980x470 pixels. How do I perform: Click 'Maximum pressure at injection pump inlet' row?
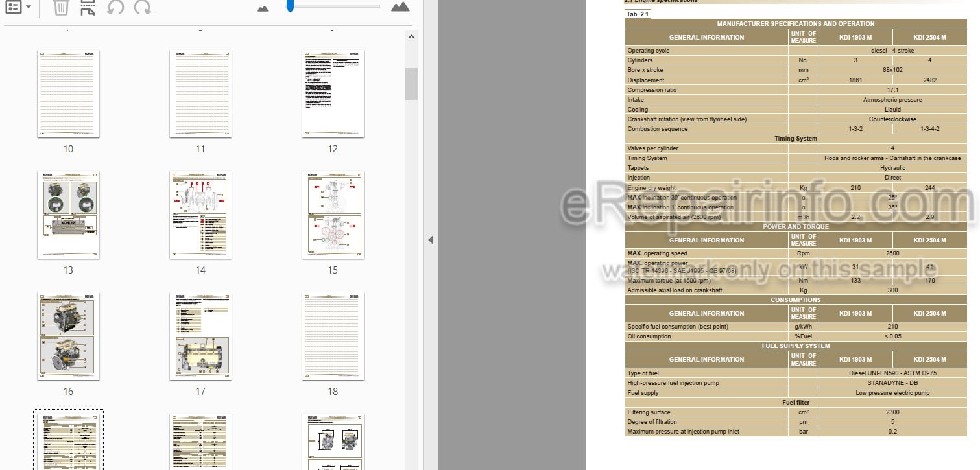click(796, 432)
